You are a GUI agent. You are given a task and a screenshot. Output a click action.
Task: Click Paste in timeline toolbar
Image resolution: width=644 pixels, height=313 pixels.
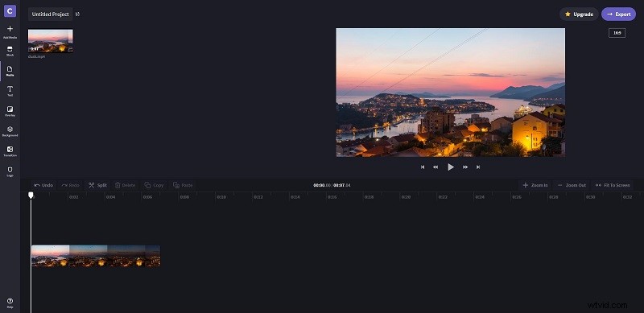point(183,185)
